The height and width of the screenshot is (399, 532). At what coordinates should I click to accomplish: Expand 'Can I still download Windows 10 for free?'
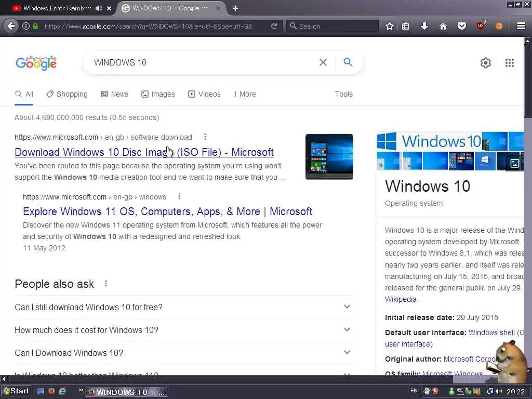pyautogui.click(x=183, y=307)
